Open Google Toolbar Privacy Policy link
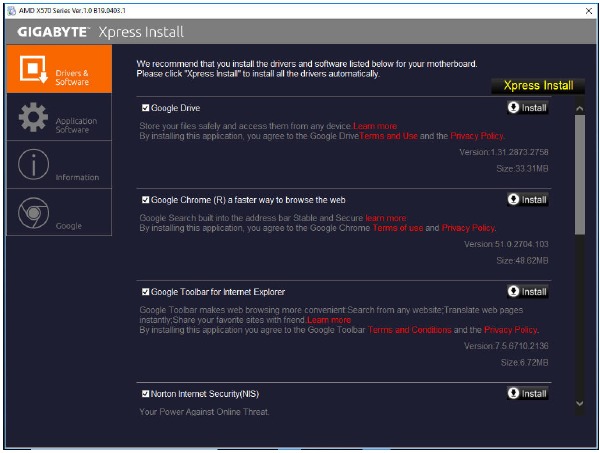The image size is (600, 453). (x=510, y=329)
